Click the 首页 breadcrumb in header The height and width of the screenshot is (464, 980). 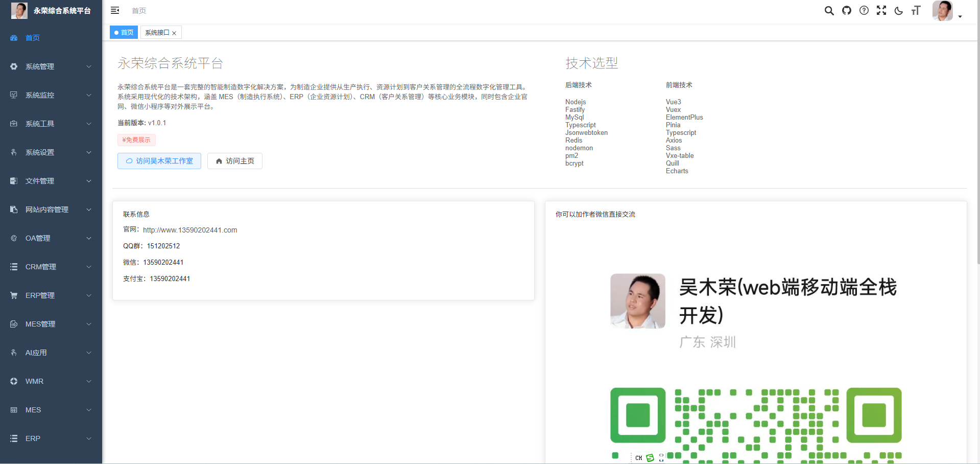139,11
